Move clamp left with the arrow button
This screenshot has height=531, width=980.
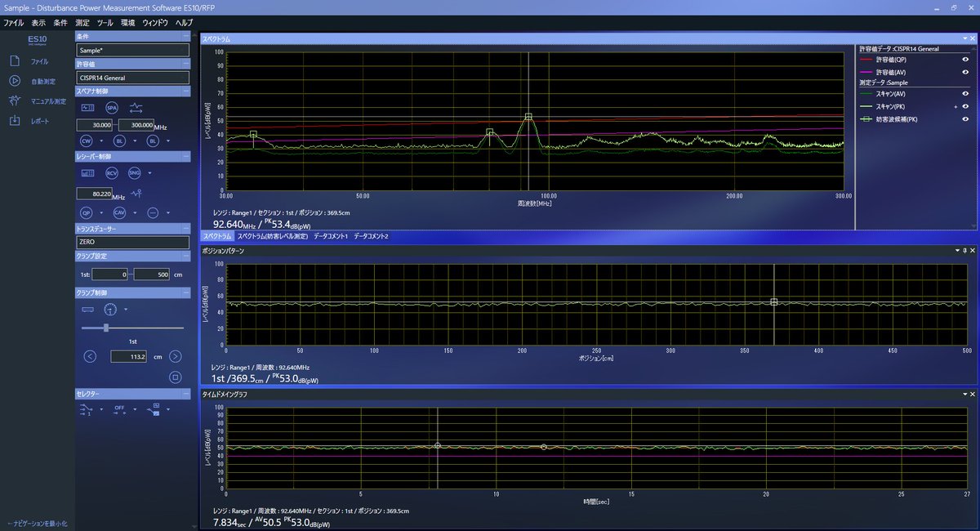(x=91, y=356)
